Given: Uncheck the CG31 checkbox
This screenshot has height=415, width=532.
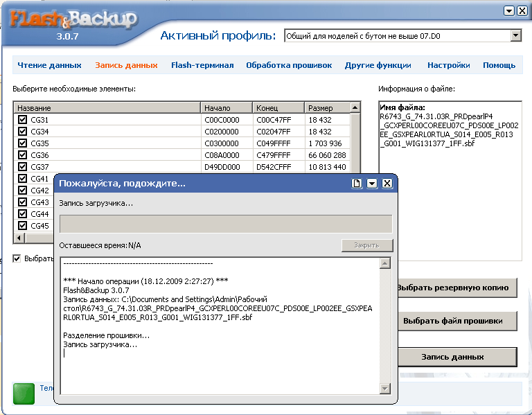Looking at the screenshot, I should coord(22,119).
